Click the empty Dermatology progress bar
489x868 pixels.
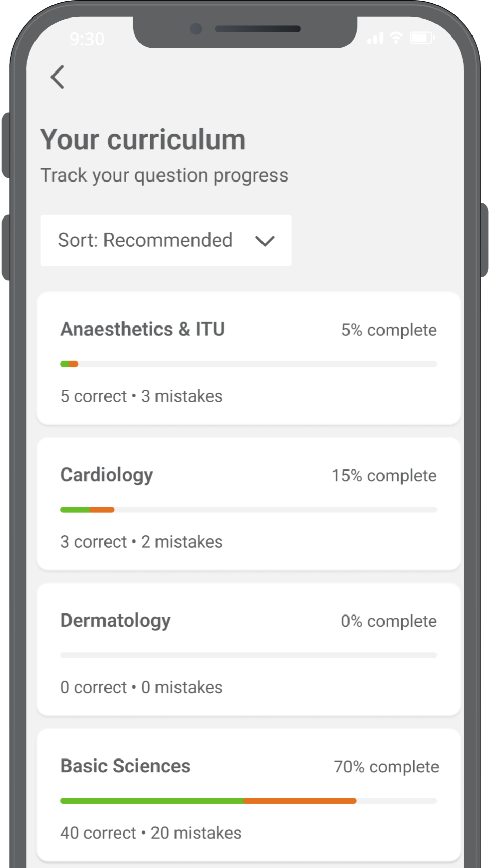click(x=249, y=655)
